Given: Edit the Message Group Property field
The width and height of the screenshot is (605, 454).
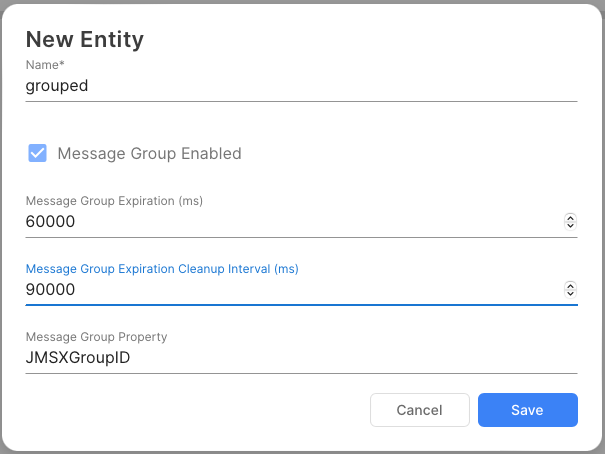Looking at the screenshot, I should [x=300, y=358].
